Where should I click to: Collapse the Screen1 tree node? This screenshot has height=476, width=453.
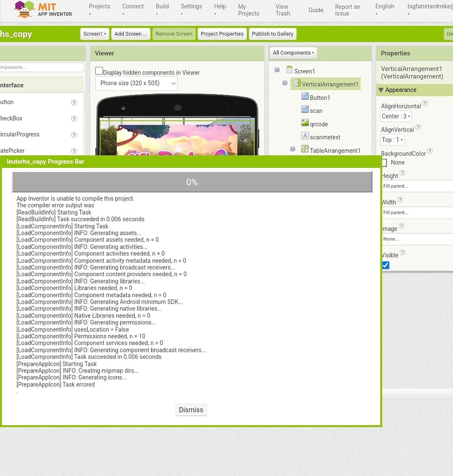[x=277, y=70]
